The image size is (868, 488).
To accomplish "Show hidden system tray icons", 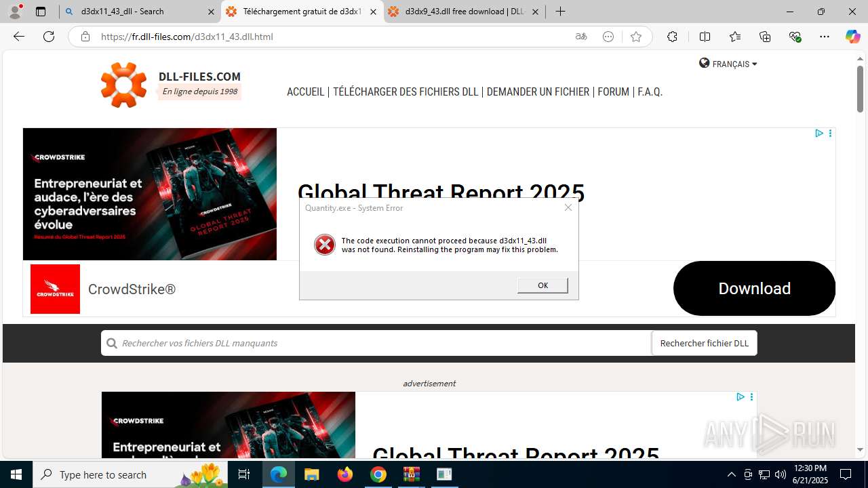I will [731, 474].
